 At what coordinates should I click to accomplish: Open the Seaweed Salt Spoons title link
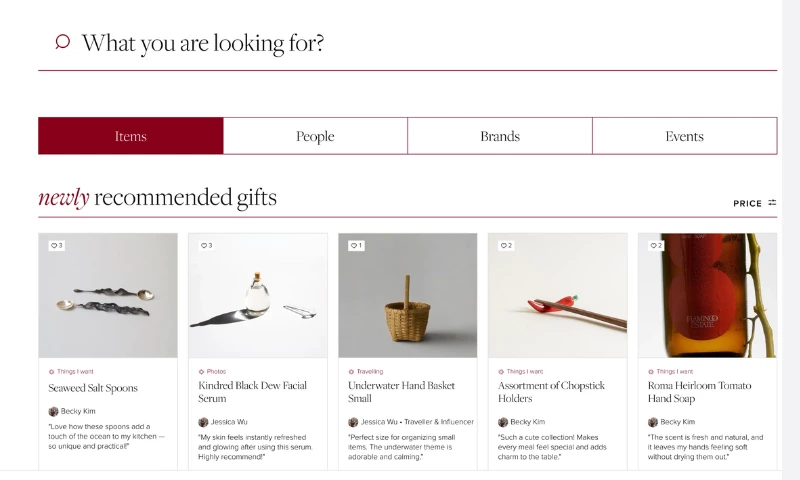(93, 388)
